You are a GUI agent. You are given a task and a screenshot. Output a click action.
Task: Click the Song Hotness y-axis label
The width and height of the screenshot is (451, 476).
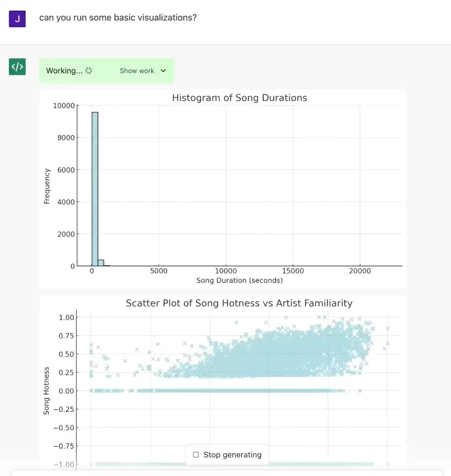point(46,391)
